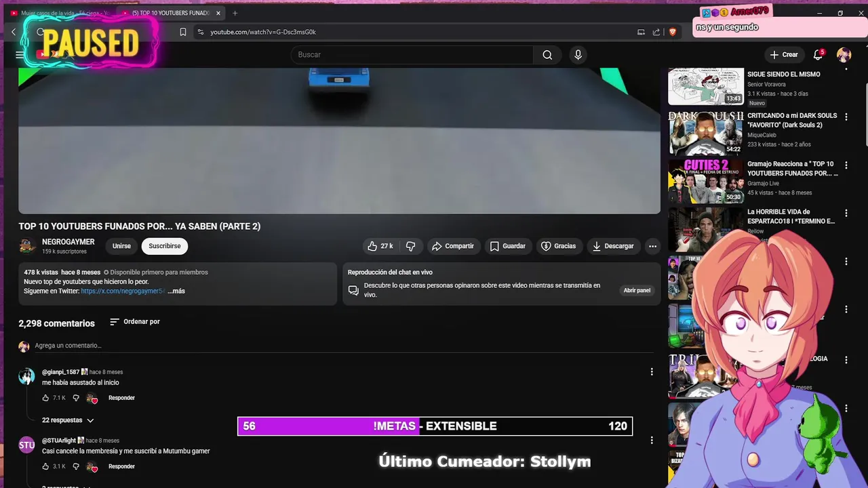Open the @STUArlight username
This screenshot has width=868, height=488.
tap(59, 441)
